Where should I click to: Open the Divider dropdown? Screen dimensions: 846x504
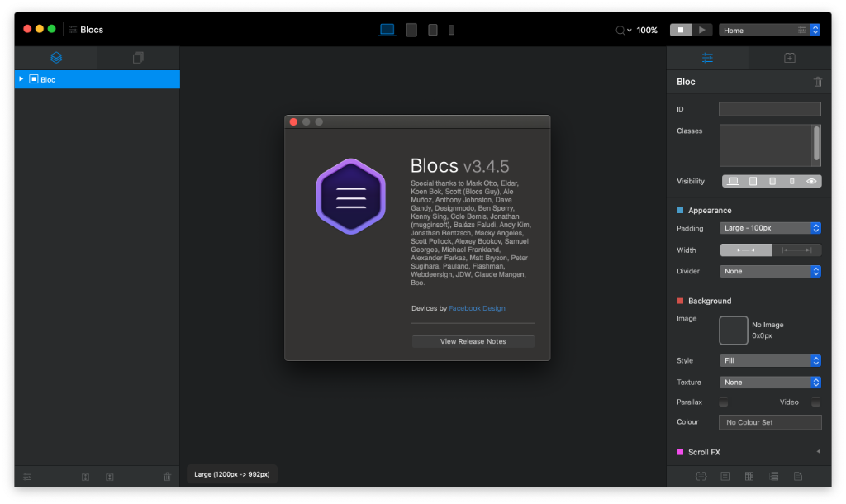click(770, 272)
